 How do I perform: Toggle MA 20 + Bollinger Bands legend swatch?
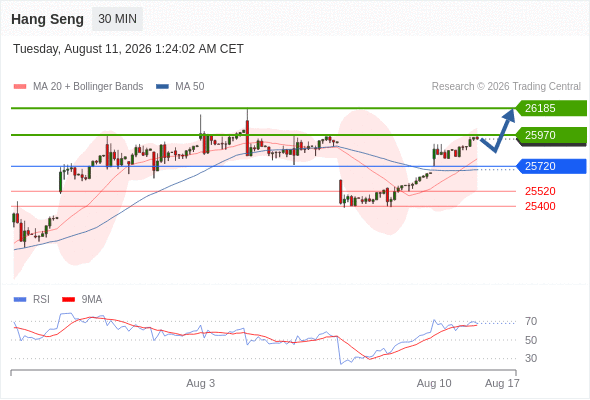(x=20, y=87)
